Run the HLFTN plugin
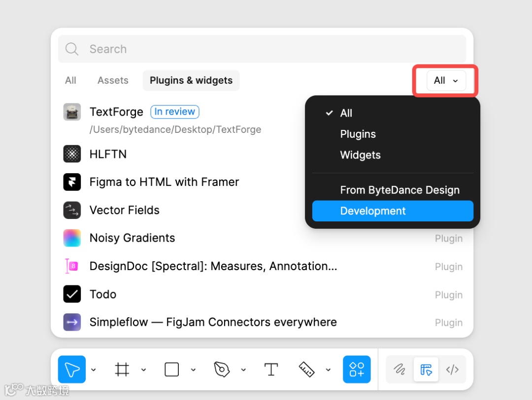Viewport: 532px width, 400px height. coord(108,154)
